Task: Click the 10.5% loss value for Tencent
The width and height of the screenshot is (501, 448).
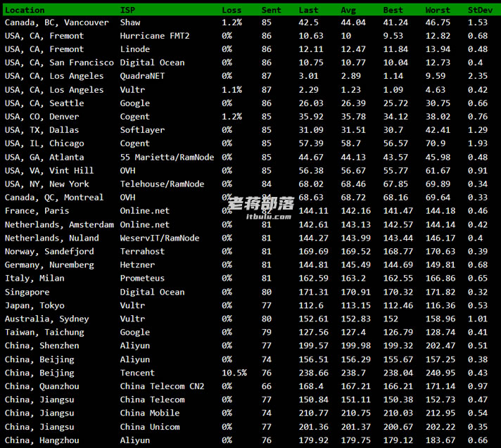Action: 234,373
